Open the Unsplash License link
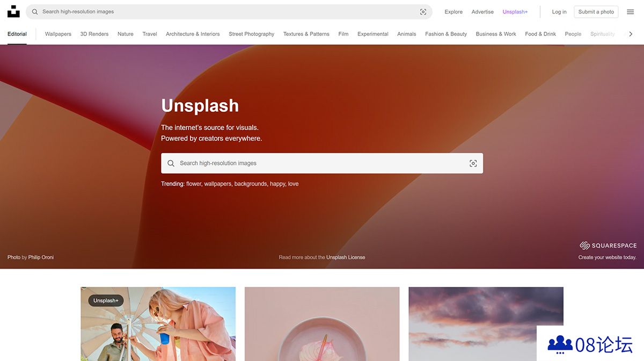Viewport: 644px width, 361px height. tap(346, 257)
